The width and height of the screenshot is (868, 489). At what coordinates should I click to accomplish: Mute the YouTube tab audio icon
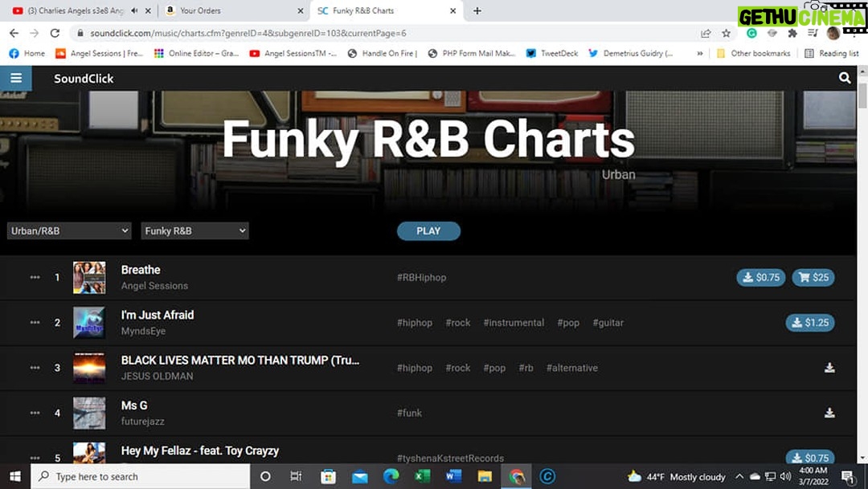pyautogui.click(x=134, y=10)
